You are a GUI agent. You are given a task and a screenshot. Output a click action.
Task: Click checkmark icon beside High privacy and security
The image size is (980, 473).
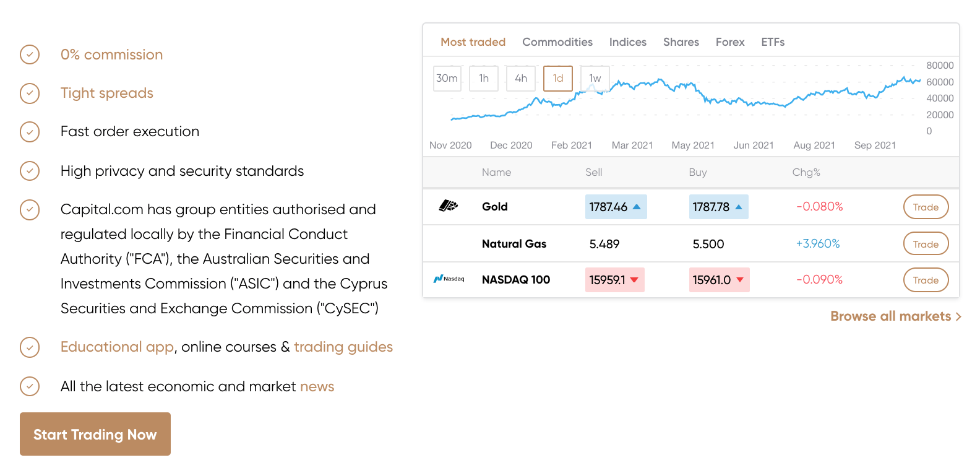[30, 171]
